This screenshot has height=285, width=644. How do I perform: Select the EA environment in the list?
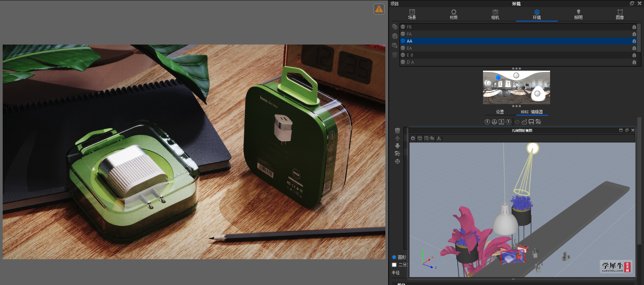518,48
